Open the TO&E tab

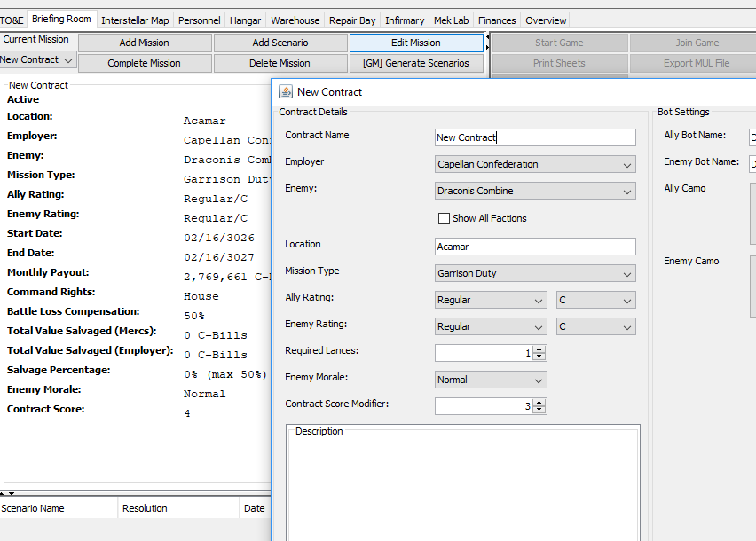[x=12, y=20]
